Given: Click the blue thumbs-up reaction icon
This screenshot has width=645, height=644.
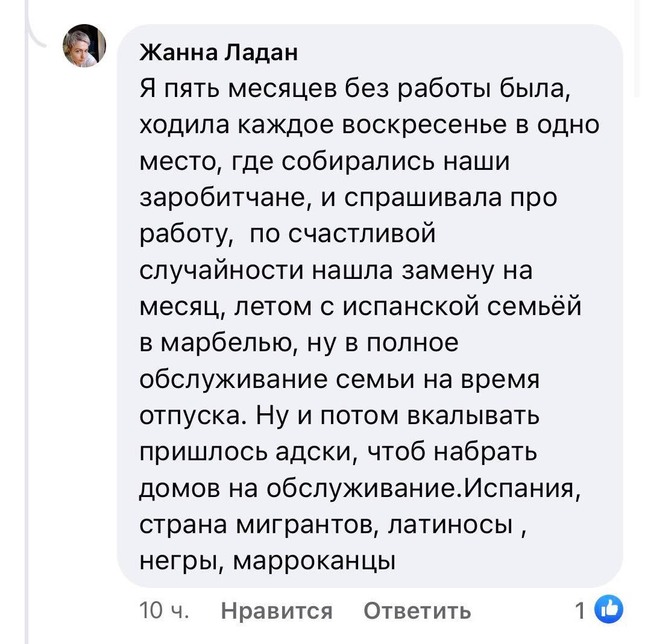Looking at the screenshot, I should [x=608, y=610].
